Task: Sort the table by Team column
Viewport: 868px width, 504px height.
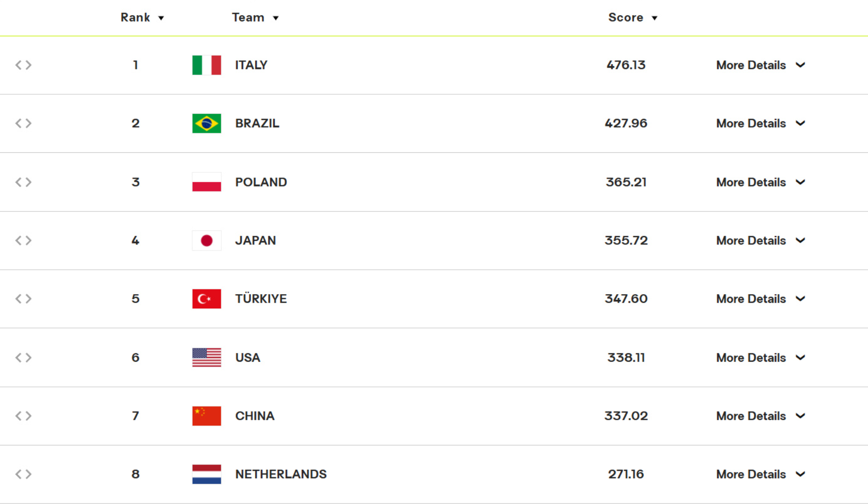Action: pos(255,18)
